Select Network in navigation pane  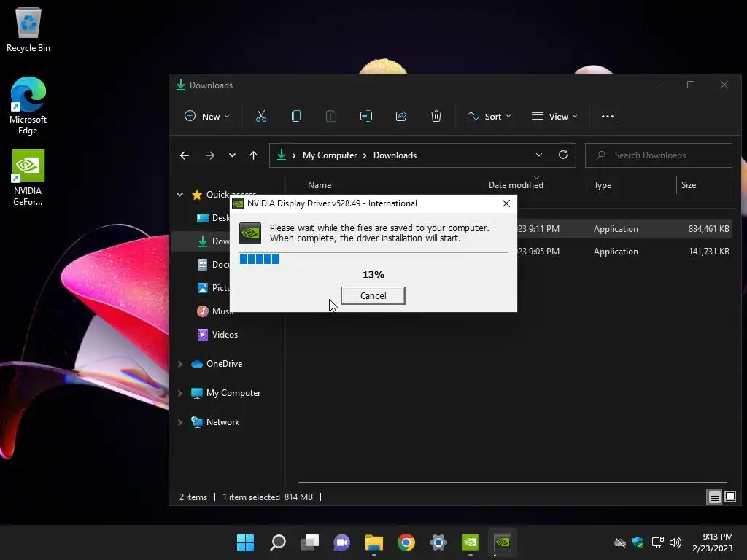tap(215, 422)
